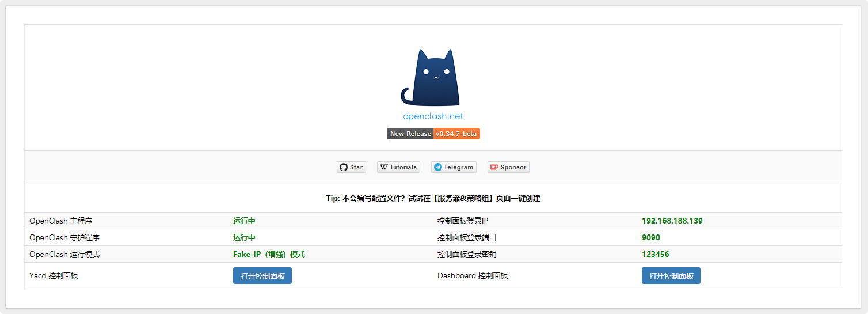Screen dimensions: 868x314
Task: Click the 控制面板登录IP label
Action: (x=463, y=221)
